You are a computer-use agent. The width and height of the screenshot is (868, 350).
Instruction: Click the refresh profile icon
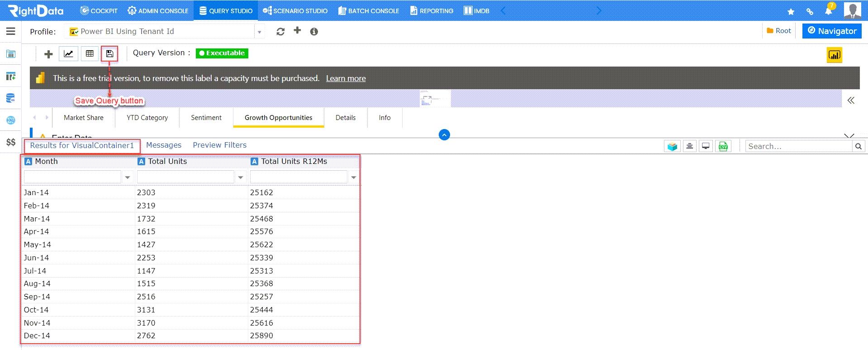pos(280,32)
